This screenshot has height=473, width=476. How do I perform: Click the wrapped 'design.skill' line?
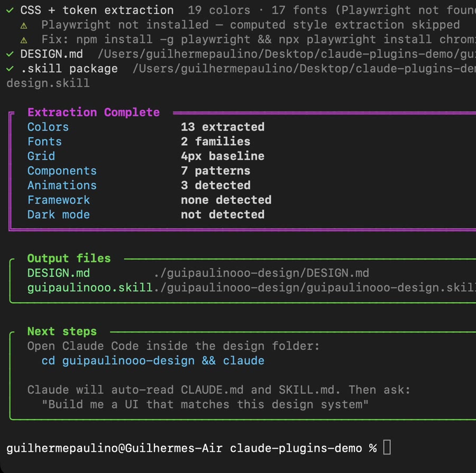(x=48, y=83)
